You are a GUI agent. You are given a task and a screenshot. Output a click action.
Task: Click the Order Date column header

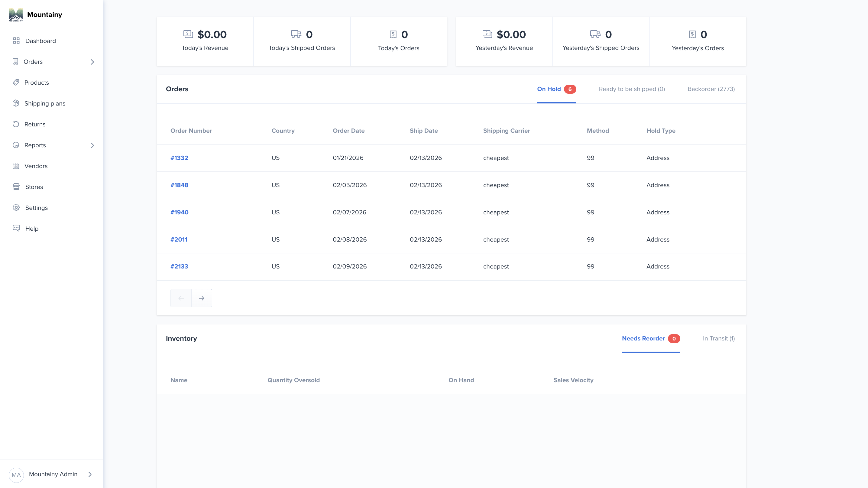pyautogui.click(x=348, y=131)
